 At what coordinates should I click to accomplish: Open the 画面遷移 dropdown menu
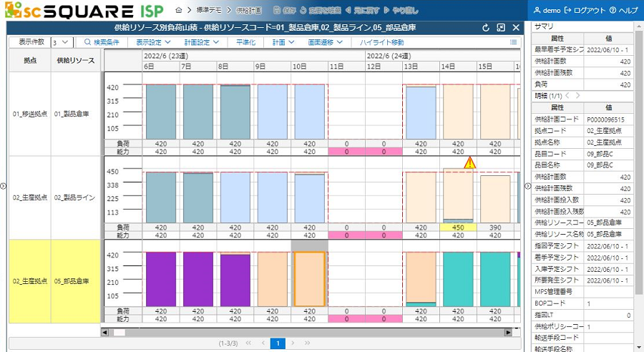[x=325, y=42]
